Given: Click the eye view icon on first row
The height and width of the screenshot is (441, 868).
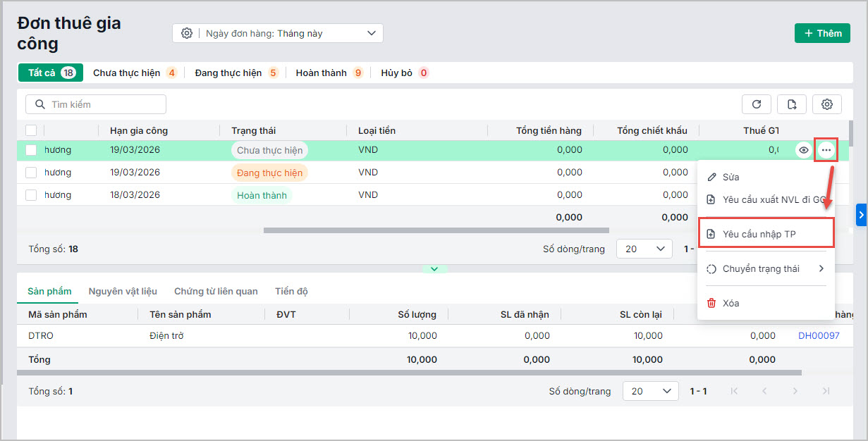Looking at the screenshot, I should tap(803, 150).
